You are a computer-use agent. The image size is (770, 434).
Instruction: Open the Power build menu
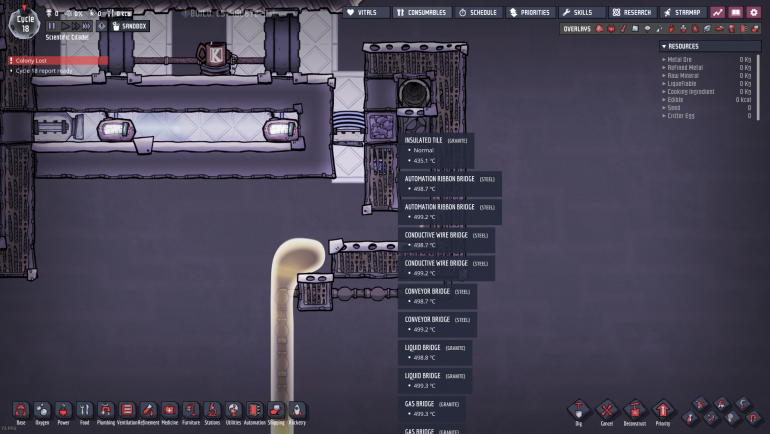pos(63,410)
